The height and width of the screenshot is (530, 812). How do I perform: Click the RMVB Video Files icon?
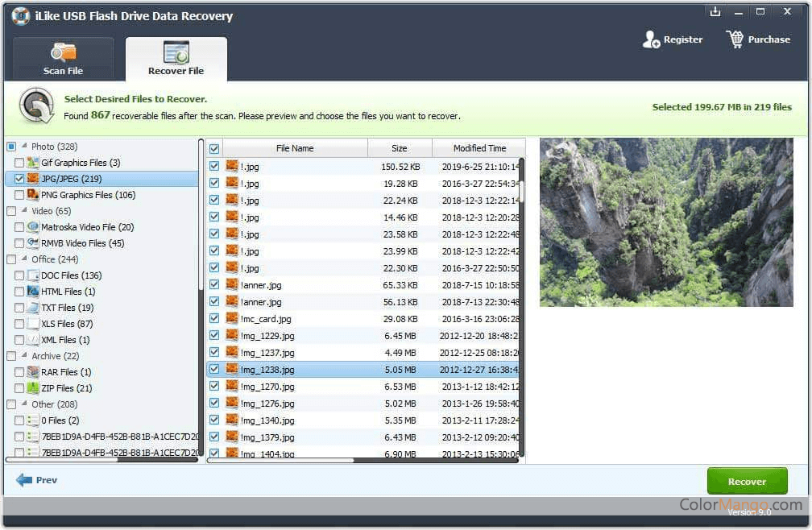(31, 243)
